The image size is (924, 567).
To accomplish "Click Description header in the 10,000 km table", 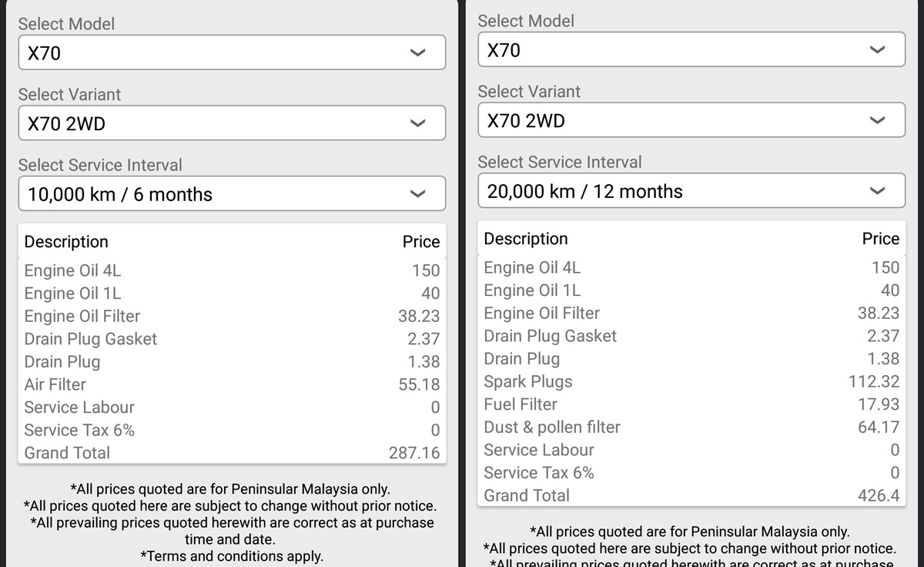I will pos(66,242).
